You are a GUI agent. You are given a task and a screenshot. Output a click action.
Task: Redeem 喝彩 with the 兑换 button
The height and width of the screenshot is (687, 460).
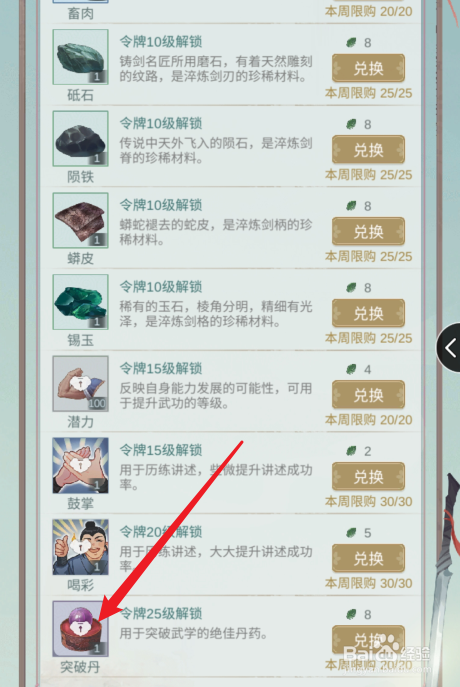pyautogui.click(x=368, y=558)
